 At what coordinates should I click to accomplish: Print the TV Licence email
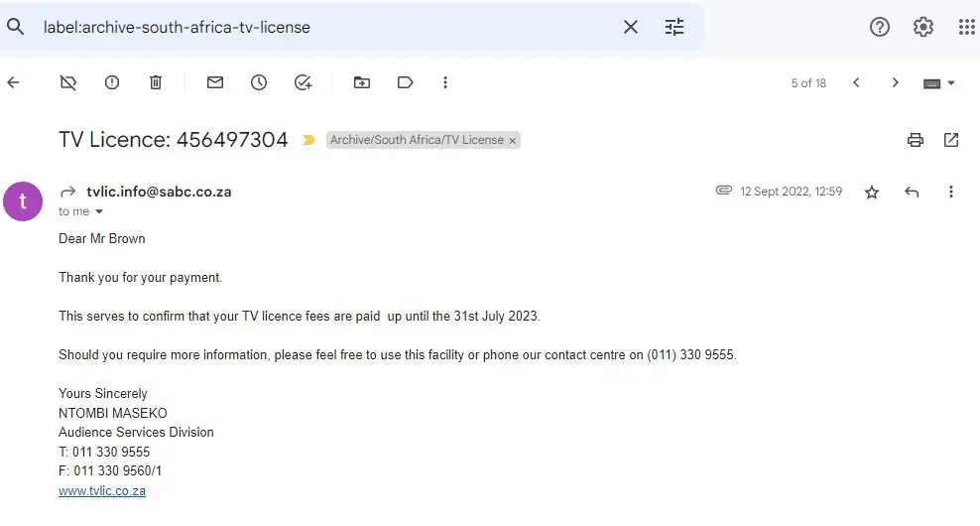pos(916,140)
